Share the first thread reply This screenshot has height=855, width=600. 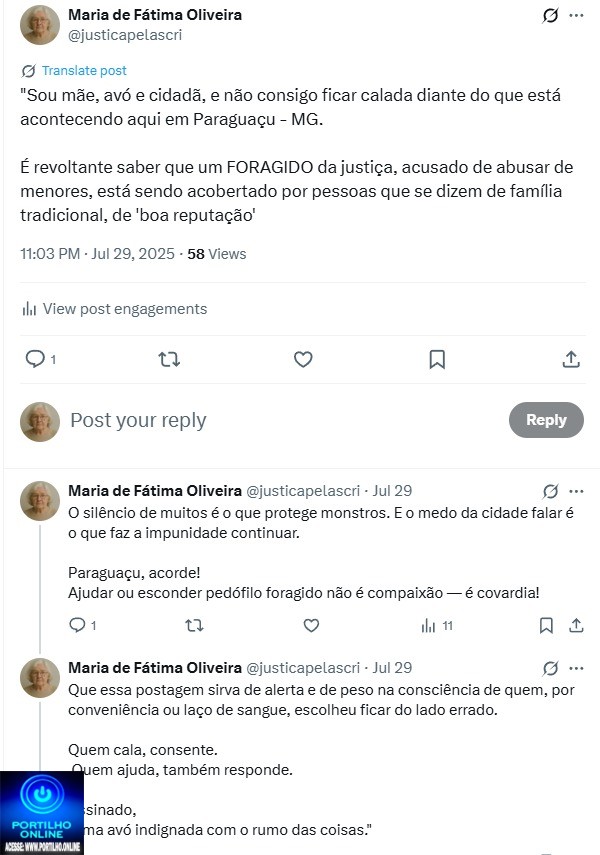pyautogui.click(x=576, y=625)
